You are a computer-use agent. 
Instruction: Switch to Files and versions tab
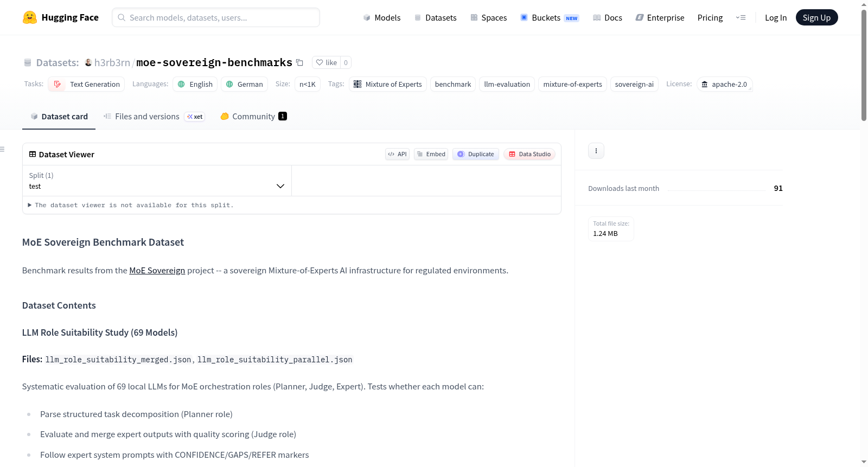[x=154, y=116]
